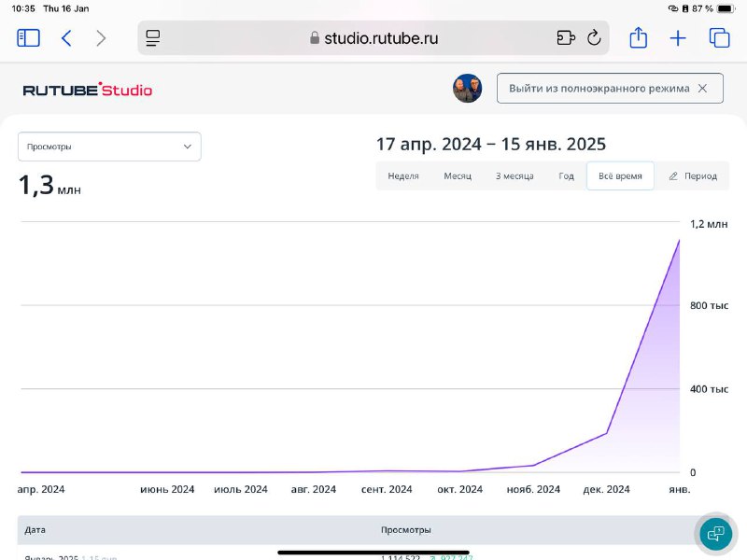The width and height of the screenshot is (747, 560).
Task: Go back with the Safari back arrow
Action: coord(66,38)
